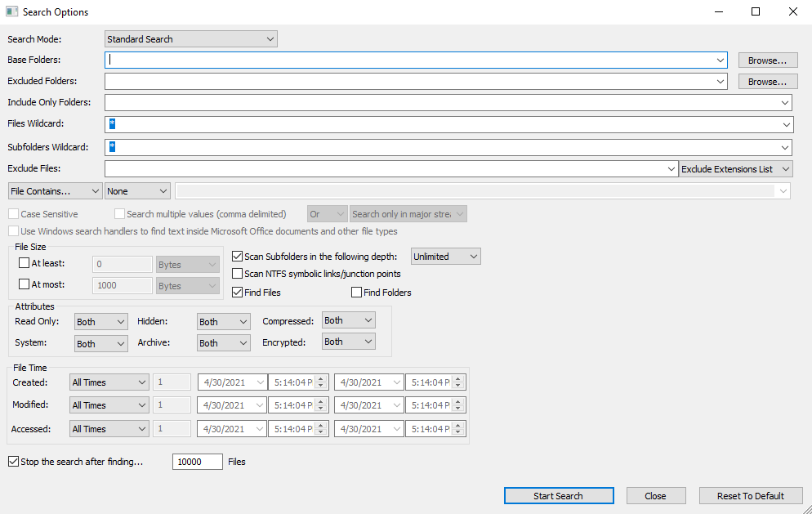Tick the File Size At least checkbox
The height and width of the screenshot is (514, 812).
[24, 263]
